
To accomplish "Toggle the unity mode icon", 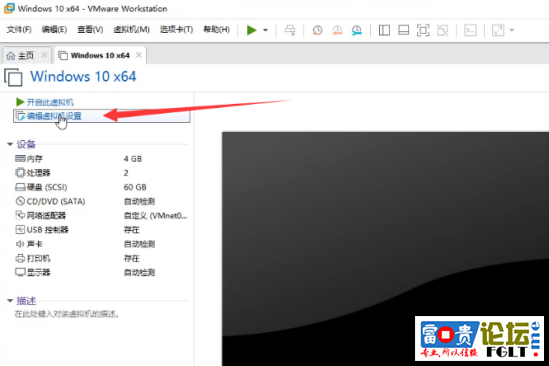I will (x=443, y=30).
